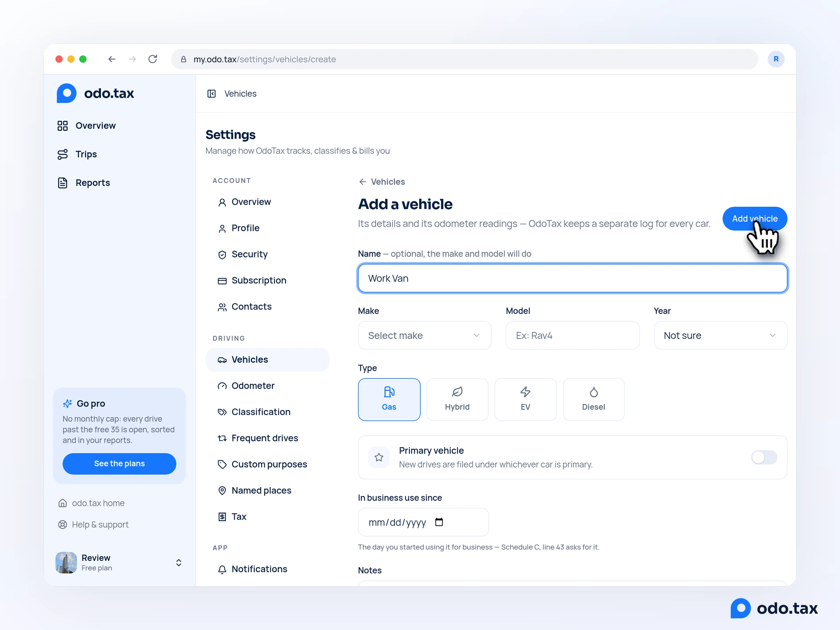Select Hybrid vehicle type

457,400
